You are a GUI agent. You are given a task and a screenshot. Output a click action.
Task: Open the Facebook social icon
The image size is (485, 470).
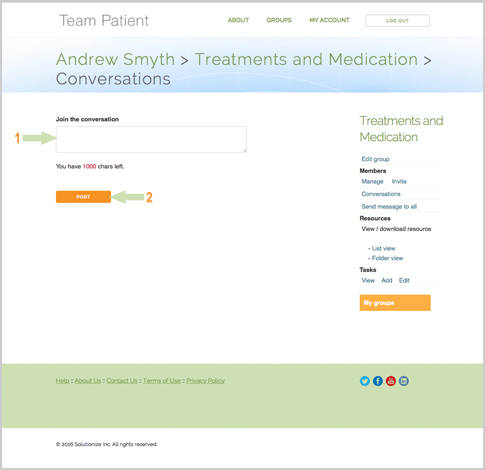[x=378, y=381]
